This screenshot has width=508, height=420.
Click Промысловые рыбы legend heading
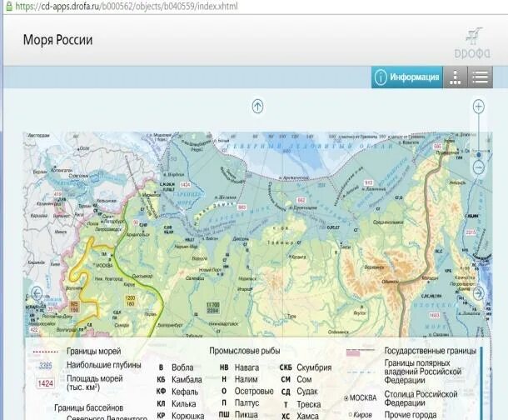[245, 351]
